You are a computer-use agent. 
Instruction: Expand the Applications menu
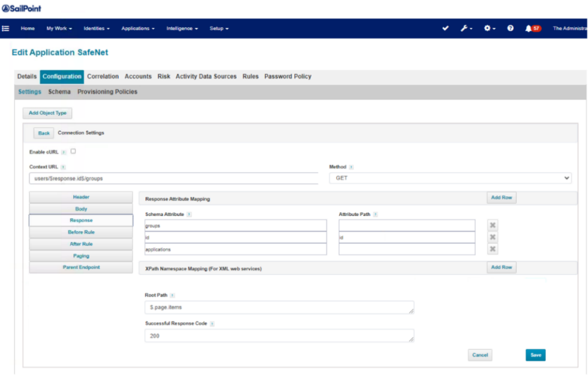click(138, 29)
